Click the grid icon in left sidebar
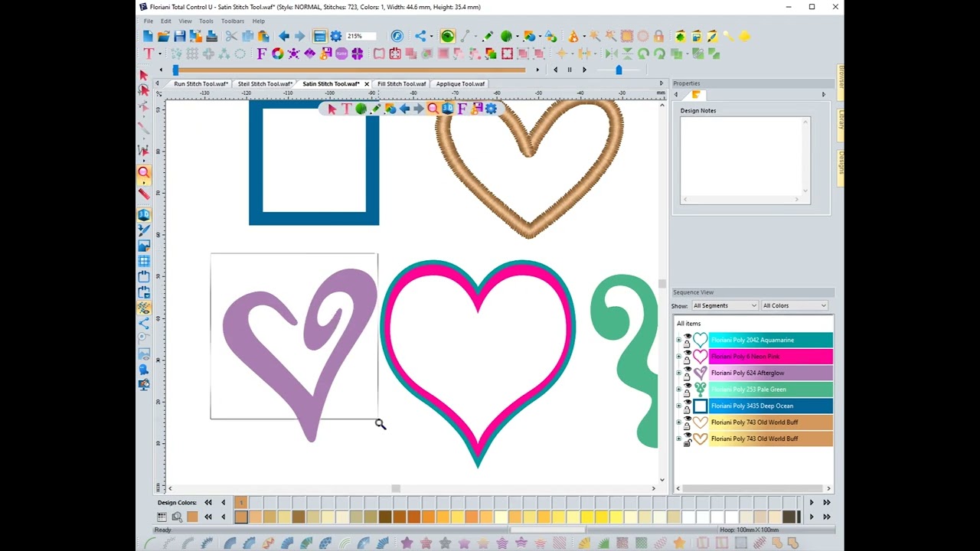This screenshot has height=551, width=980. click(143, 261)
